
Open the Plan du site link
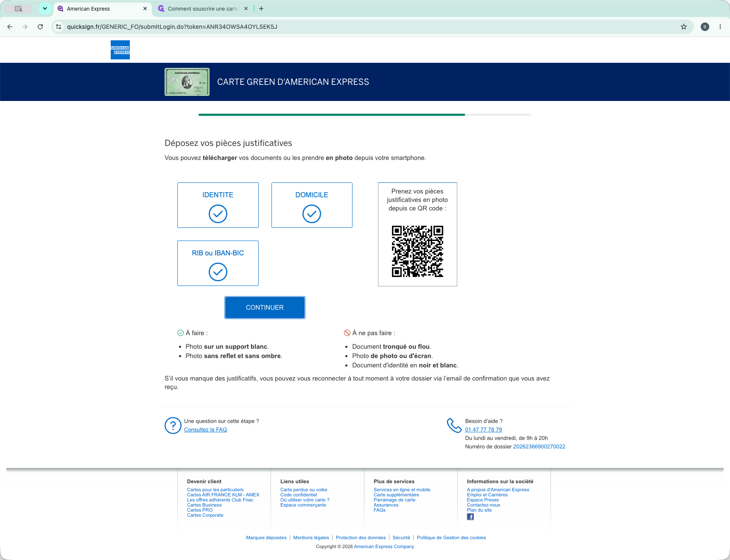point(479,510)
